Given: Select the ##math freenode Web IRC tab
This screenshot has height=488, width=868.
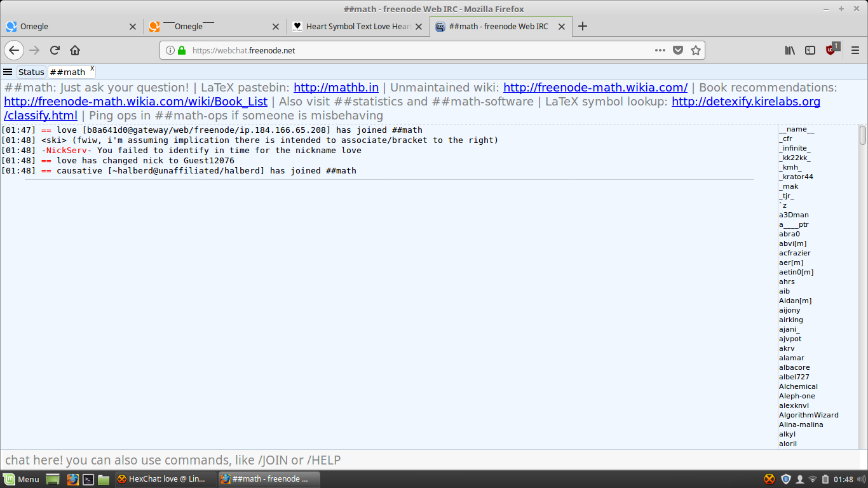Looking at the screenshot, I should [501, 27].
